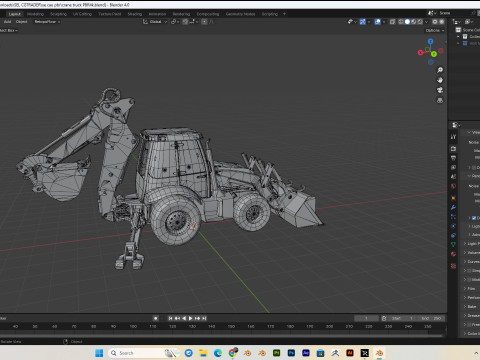Toggle snapping magnet in header
Viewport: 480px width, 360px height.
(185, 22)
